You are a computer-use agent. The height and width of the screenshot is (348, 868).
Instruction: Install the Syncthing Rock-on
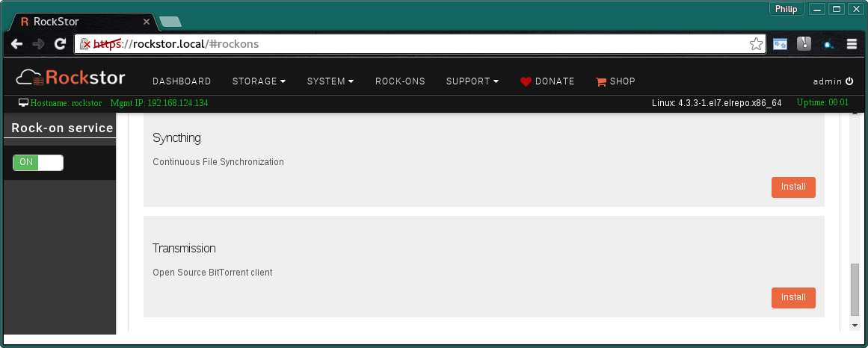coord(793,187)
